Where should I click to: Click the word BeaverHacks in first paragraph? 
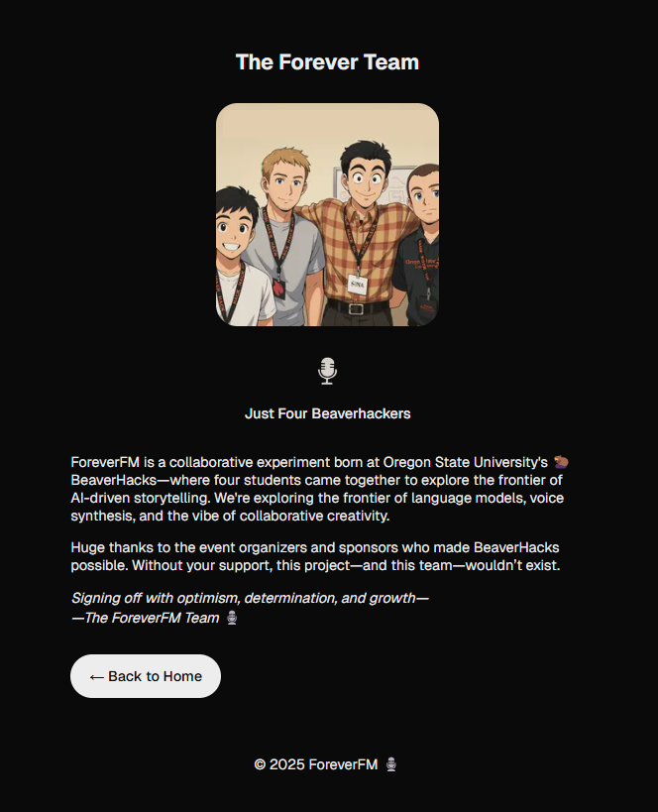113,480
